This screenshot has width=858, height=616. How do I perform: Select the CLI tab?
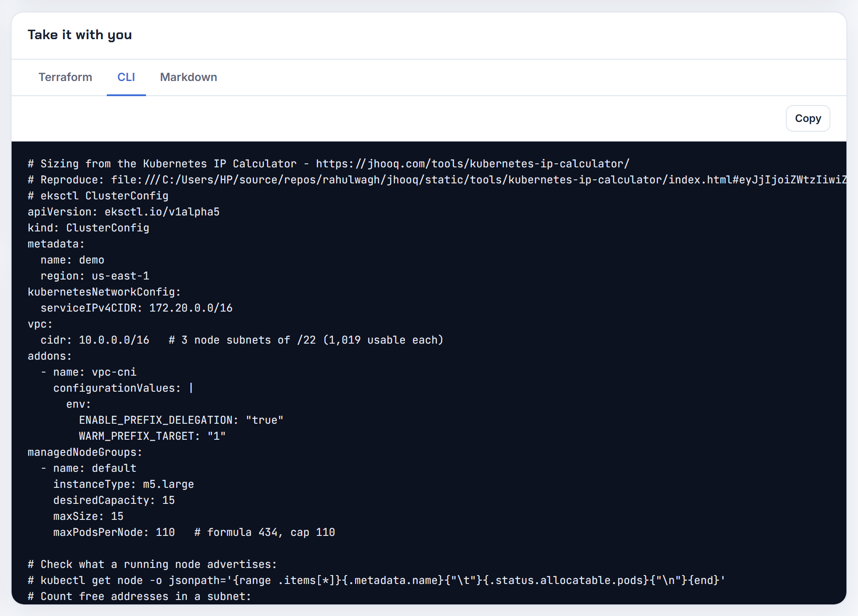pyautogui.click(x=126, y=77)
